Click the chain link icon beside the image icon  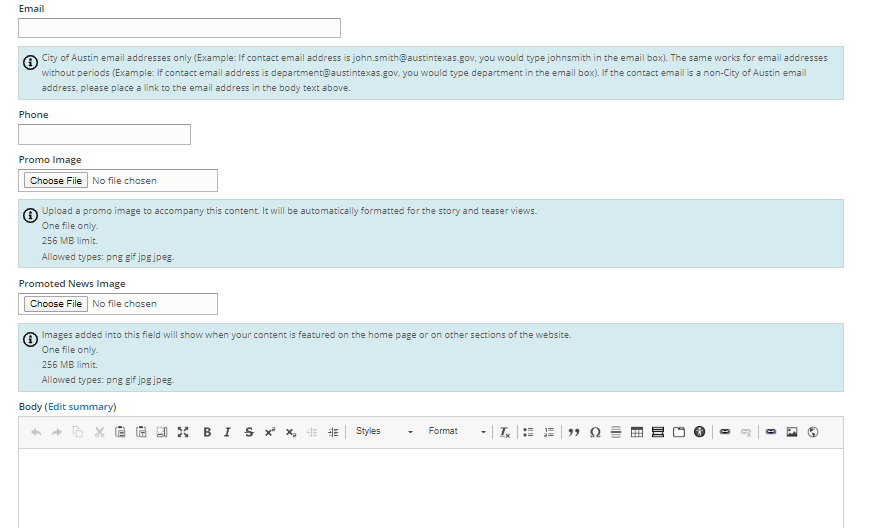coord(771,433)
